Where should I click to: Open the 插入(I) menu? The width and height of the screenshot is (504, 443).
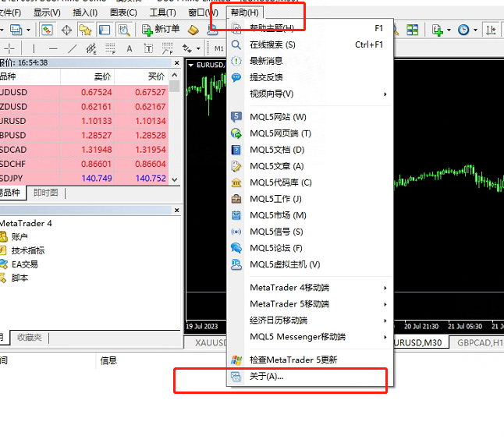85,12
